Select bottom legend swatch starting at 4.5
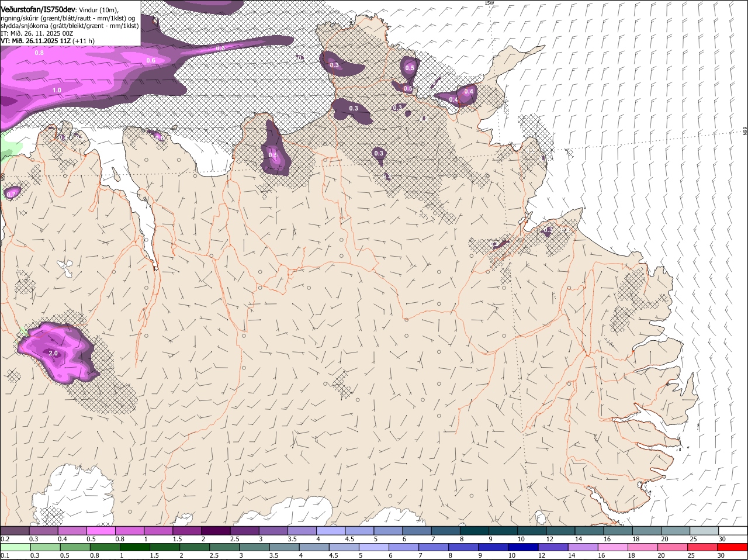748x560 pixels. pos(344,547)
